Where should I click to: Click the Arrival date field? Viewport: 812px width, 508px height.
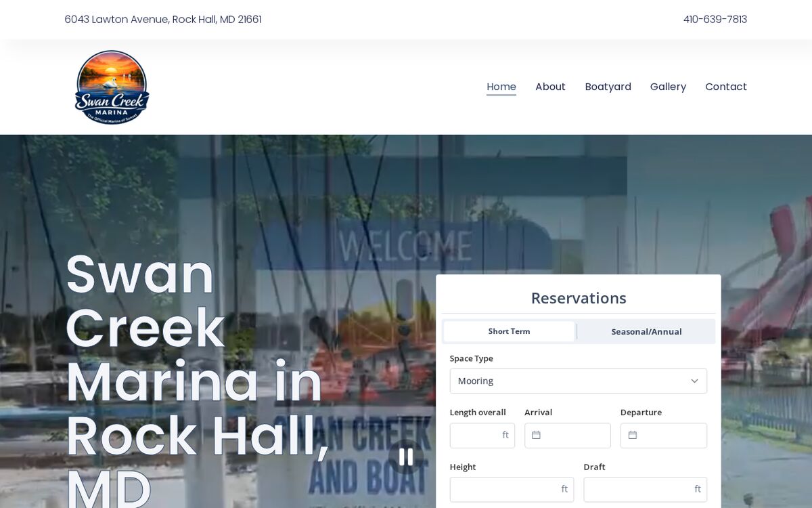568,436
